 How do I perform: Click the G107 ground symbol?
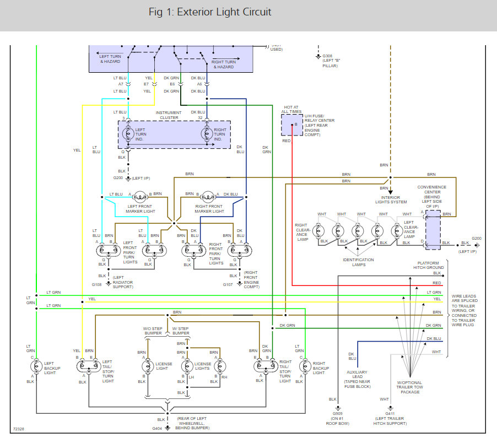click(240, 283)
